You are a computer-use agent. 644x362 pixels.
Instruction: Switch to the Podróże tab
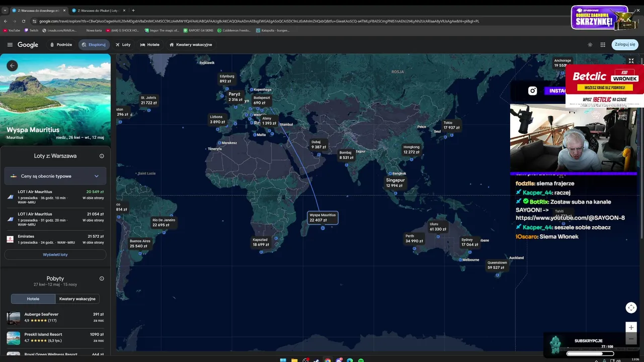(x=61, y=45)
